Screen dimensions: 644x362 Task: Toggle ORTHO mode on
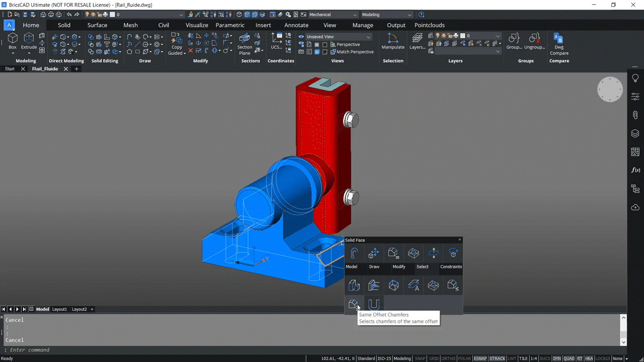(448, 358)
